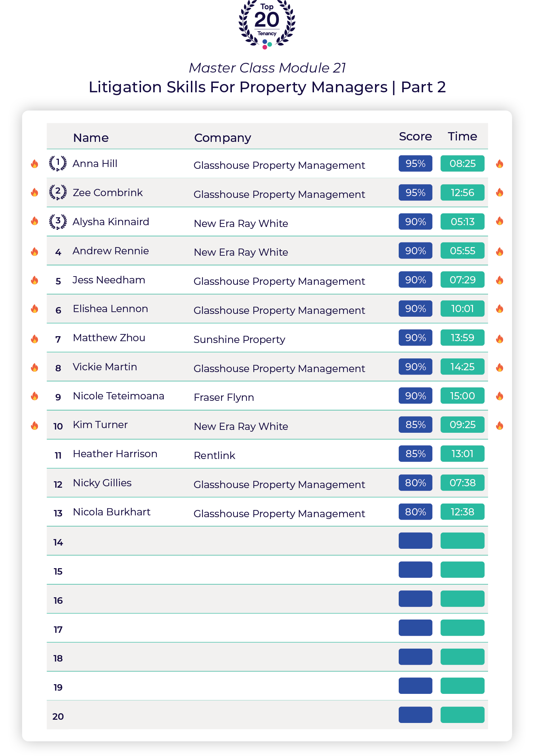Click the rank number 11
534x756 pixels.
click(58, 455)
